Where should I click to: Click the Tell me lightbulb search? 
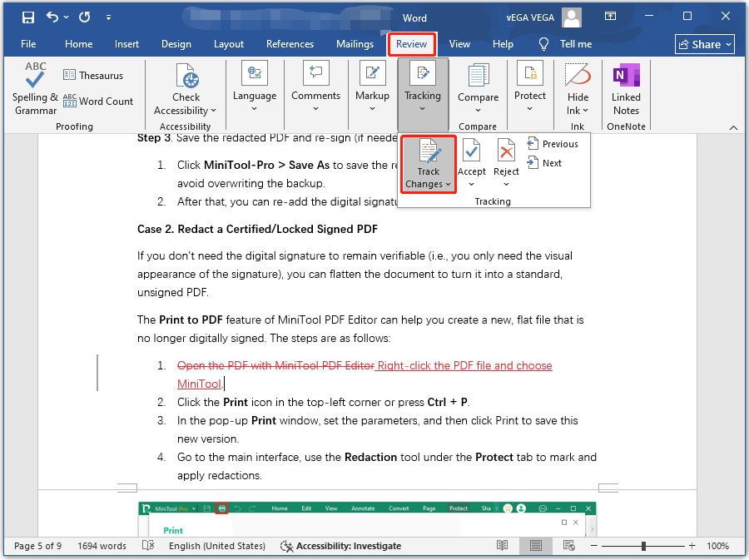(566, 44)
